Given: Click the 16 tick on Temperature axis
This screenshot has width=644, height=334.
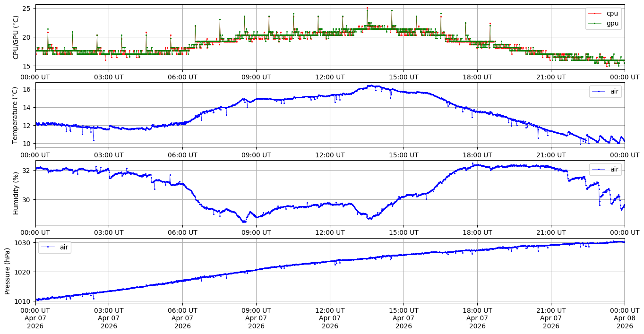Looking at the screenshot, I should pyautogui.click(x=26, y=89).
